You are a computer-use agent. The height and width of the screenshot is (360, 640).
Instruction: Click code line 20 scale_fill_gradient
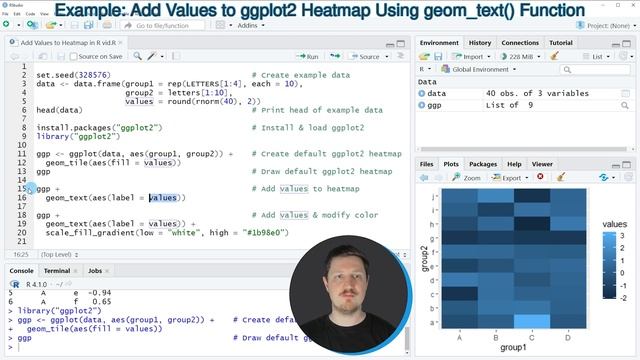pyautogui.click(x=167, y=233)
